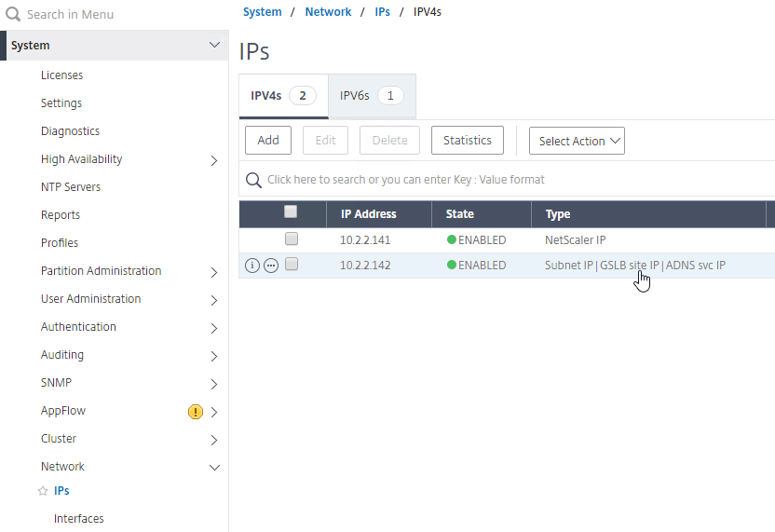Viewport: 775px width, 532px height.
Task: Open Licenses in the menu
Action: tap(61, 75)
